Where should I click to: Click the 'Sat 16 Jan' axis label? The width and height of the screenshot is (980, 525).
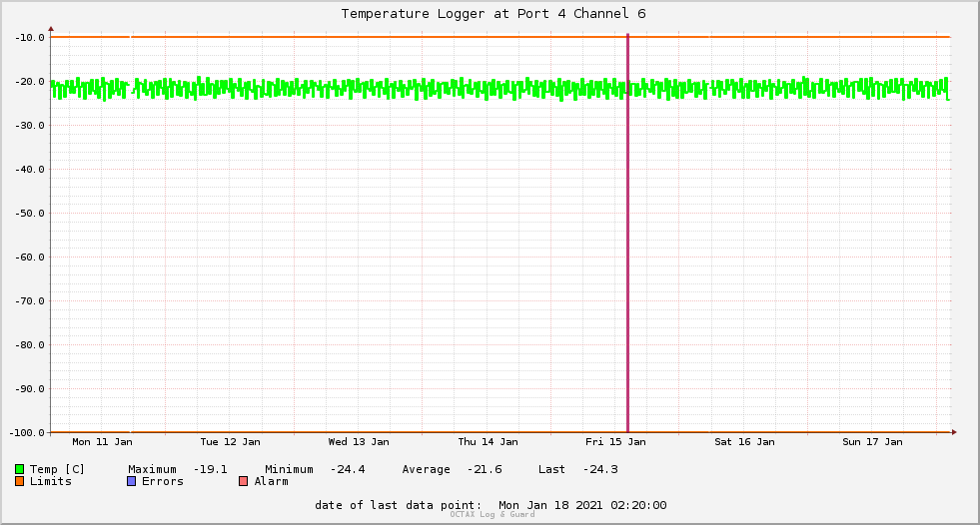coord(744,442)
